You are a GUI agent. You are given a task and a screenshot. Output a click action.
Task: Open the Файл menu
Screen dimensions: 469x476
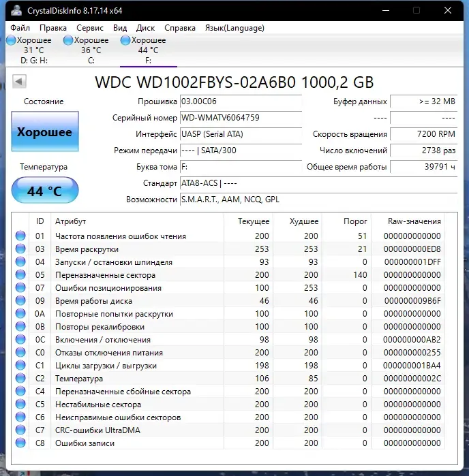tap(20, 28)
